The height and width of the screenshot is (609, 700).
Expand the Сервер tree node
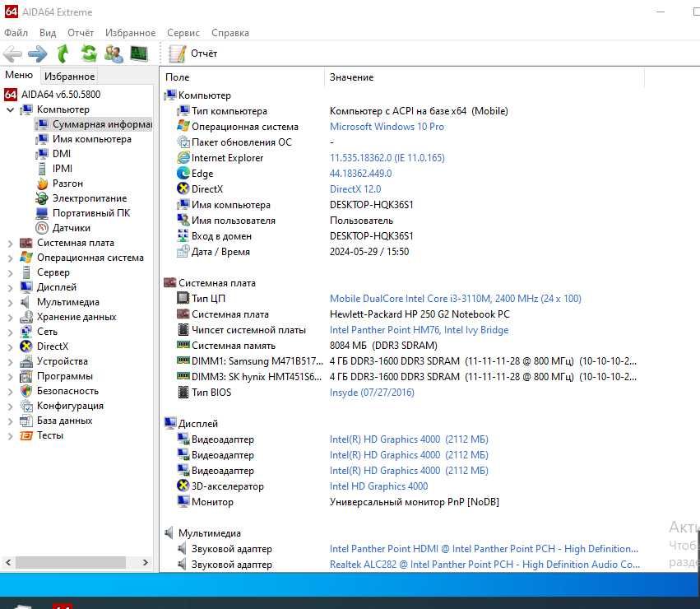click(10, 272)
